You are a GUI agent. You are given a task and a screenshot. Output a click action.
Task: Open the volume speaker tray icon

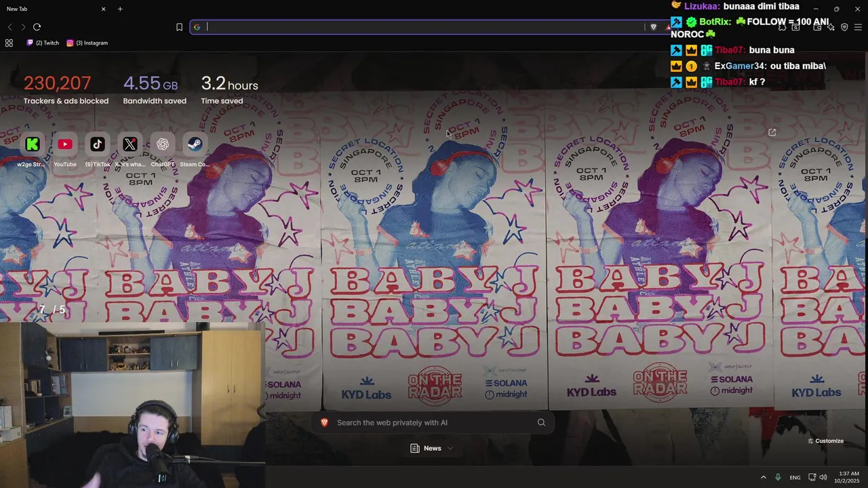tap(823, 477)
